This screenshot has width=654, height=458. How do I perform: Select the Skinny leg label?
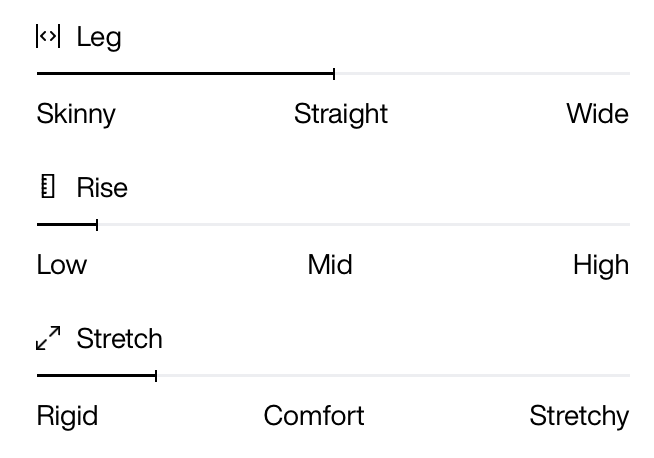coord(76,114)
